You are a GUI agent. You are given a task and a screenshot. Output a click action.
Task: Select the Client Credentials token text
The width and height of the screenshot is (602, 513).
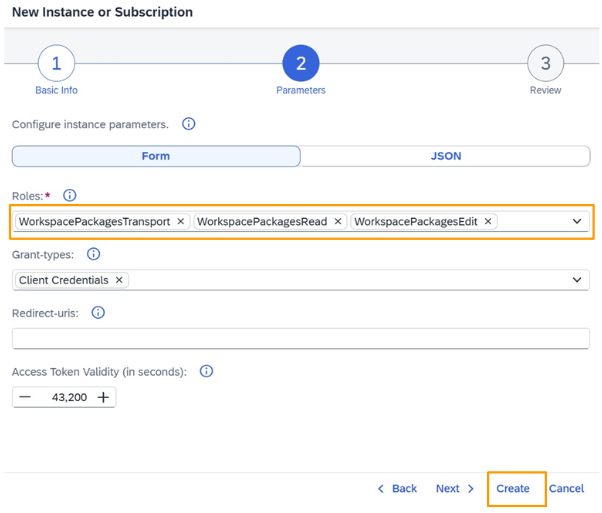64,280
